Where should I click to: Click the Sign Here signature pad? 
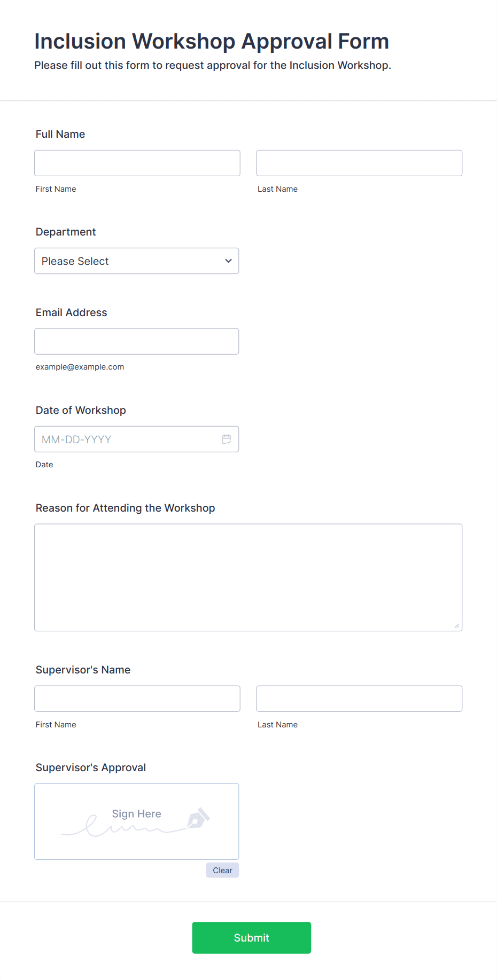point(137,821)
